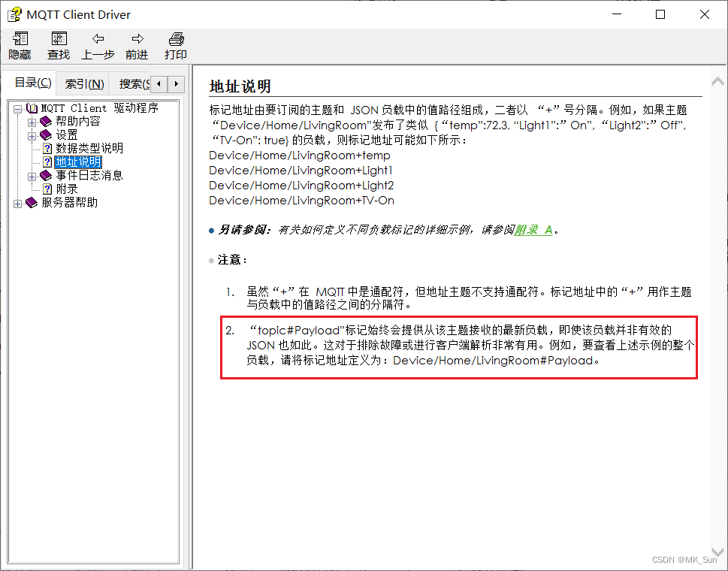The width and height of the screenshot is (728, 571).
Task: Click the purple book icon beside 设置
Action: click(x=46, y=135)
